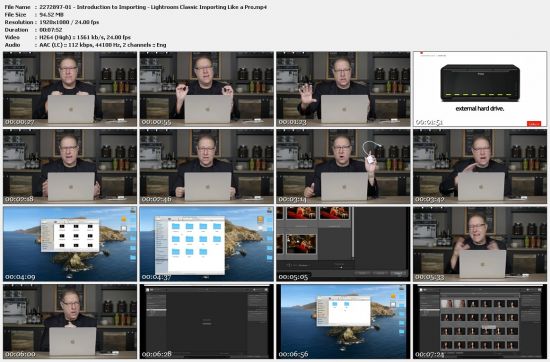
Task: Open the frame stamped 00:00:55
Action: click(207, 89)
